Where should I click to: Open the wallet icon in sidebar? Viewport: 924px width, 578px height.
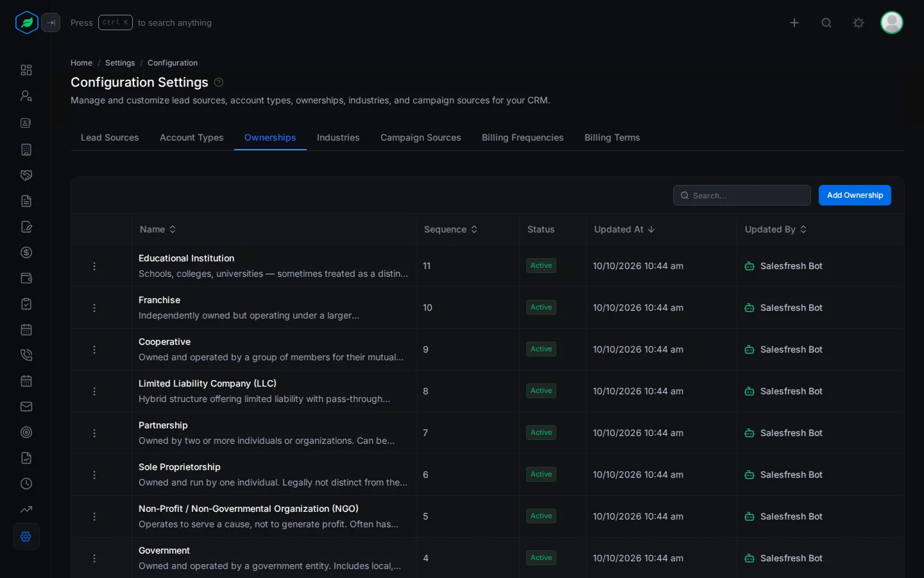tap(26, 278)
